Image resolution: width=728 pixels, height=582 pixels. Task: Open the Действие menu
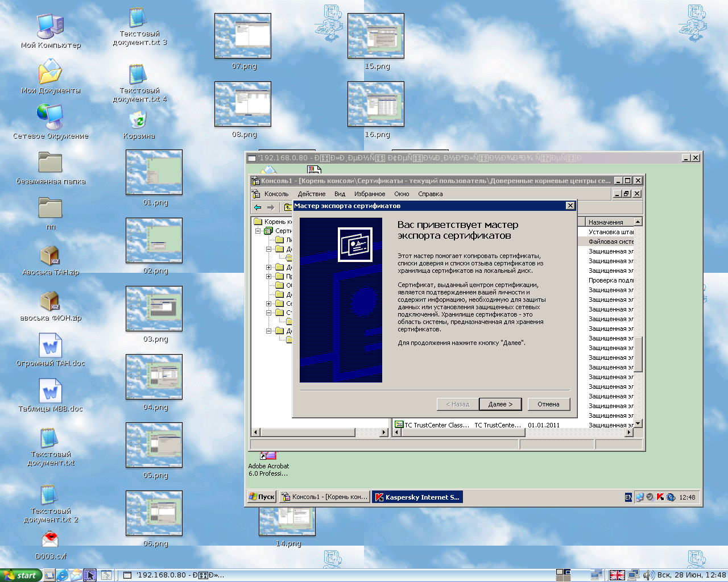click(x=311, y=194)
